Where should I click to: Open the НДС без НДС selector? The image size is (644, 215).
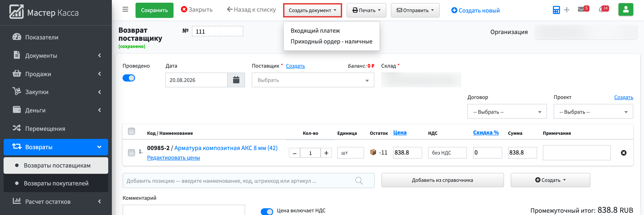coord(447,153)
